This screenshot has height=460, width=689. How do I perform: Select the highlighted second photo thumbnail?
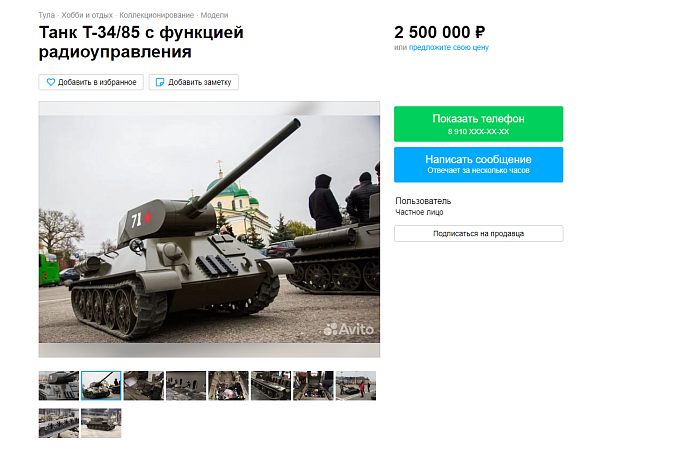pyautogui.click(x=101, y=385)
